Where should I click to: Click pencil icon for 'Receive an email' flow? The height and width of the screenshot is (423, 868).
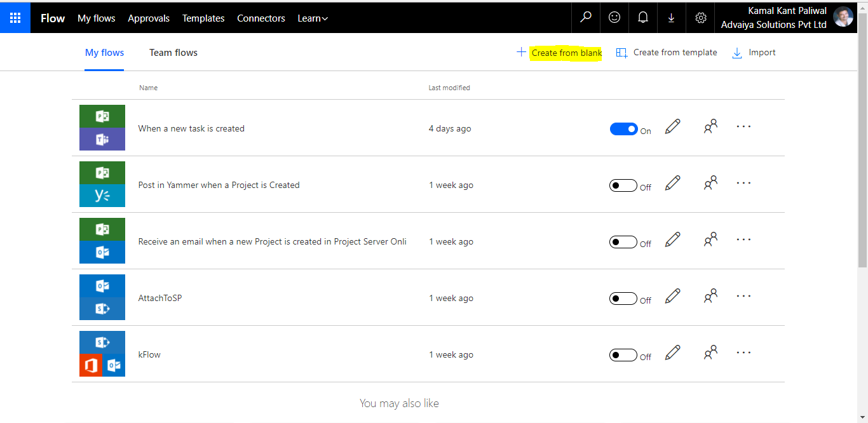[x=672, y=240]
